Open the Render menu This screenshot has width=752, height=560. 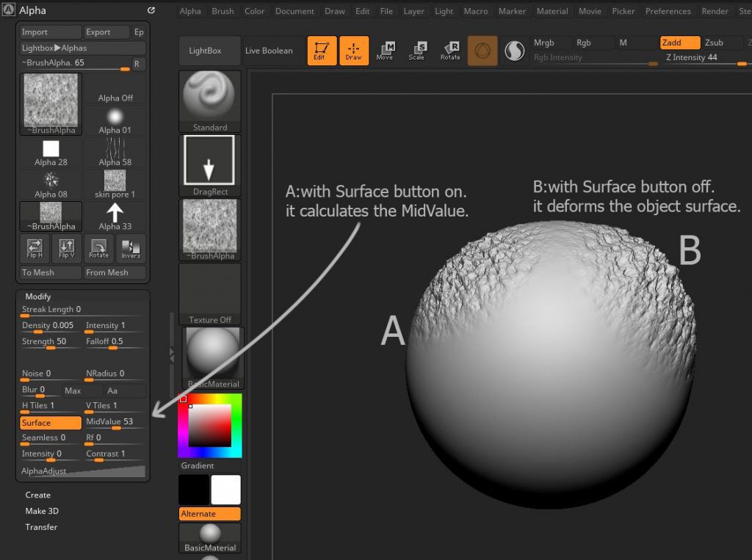point(715,11)
